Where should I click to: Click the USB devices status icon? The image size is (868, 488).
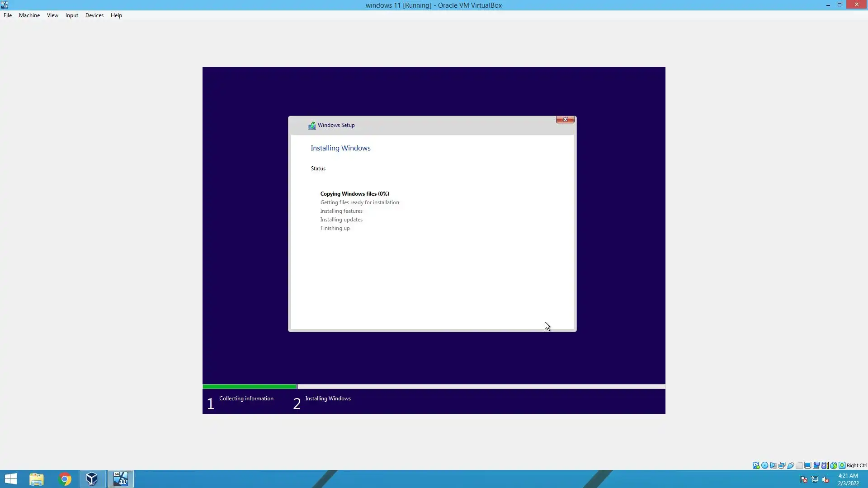(790, 465)
